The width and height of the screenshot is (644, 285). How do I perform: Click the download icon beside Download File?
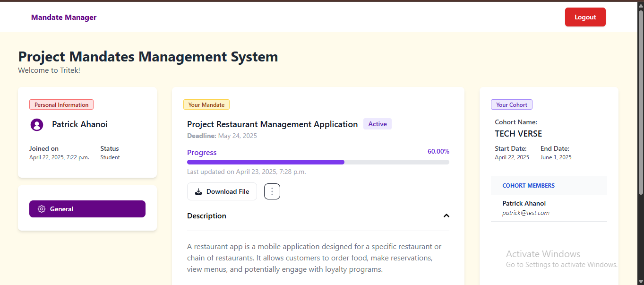(198, 191)
